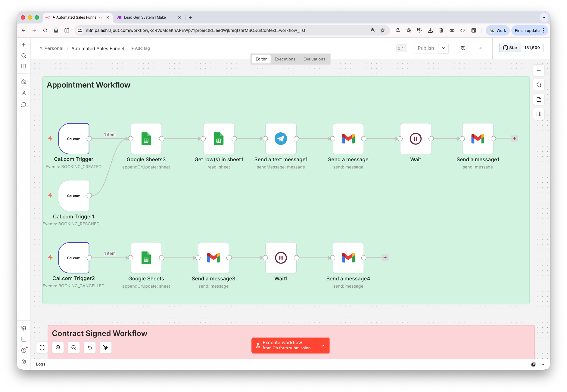567x392 pixels.
Task: Add a sticky note from the right toolbar
Action: coord(539,100)
